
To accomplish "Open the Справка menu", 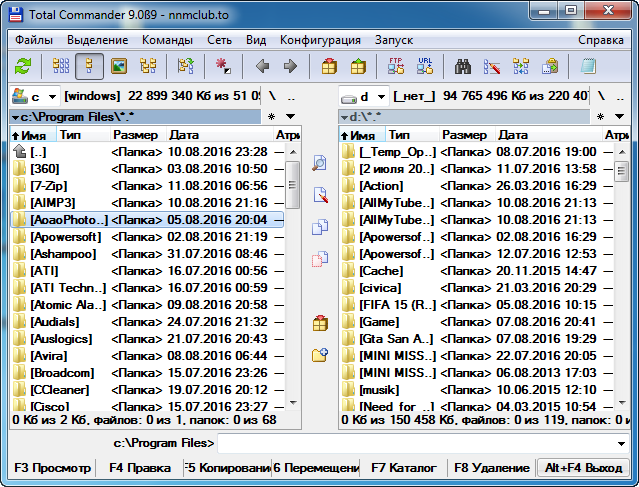I will (601, 40).
